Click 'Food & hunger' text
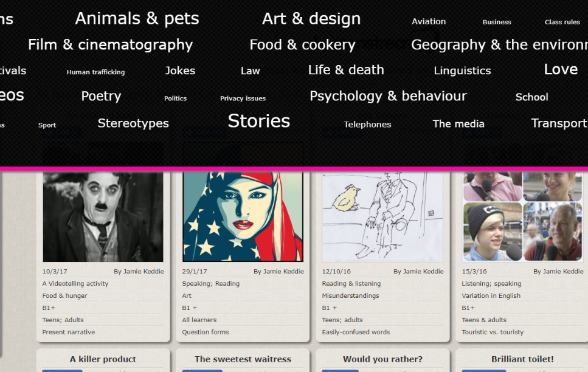 (64, 296)
